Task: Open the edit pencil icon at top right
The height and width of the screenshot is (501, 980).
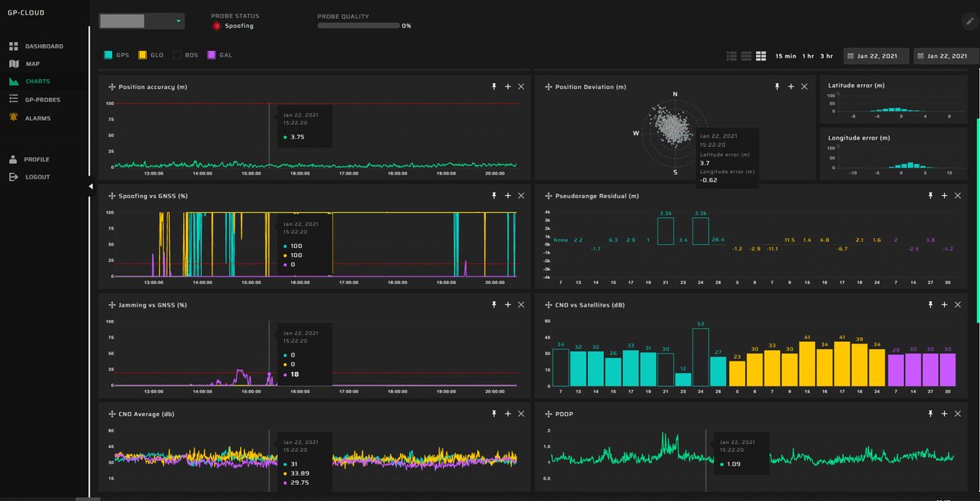Action: click(x=968, y=23)
